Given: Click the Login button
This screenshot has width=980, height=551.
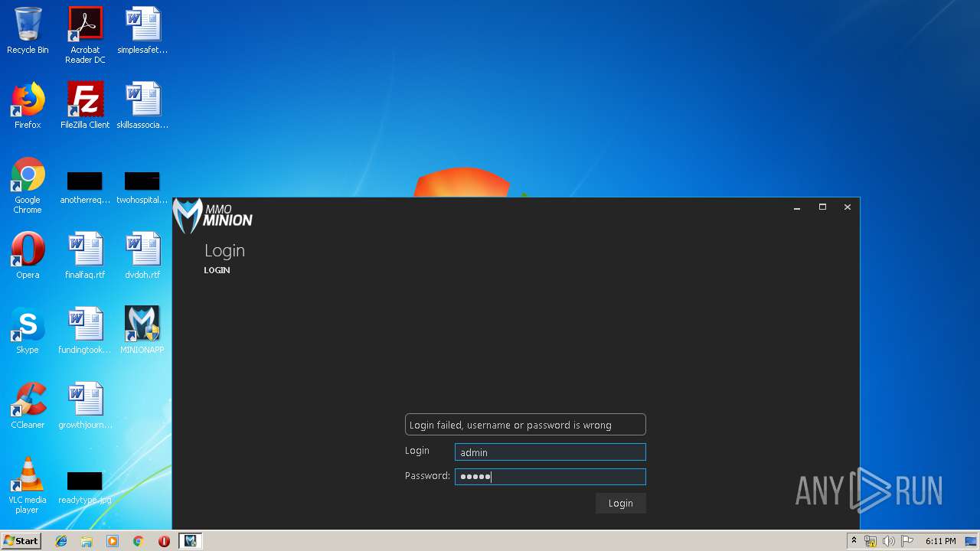Looking at the screenshot, I should click(621, 503).
